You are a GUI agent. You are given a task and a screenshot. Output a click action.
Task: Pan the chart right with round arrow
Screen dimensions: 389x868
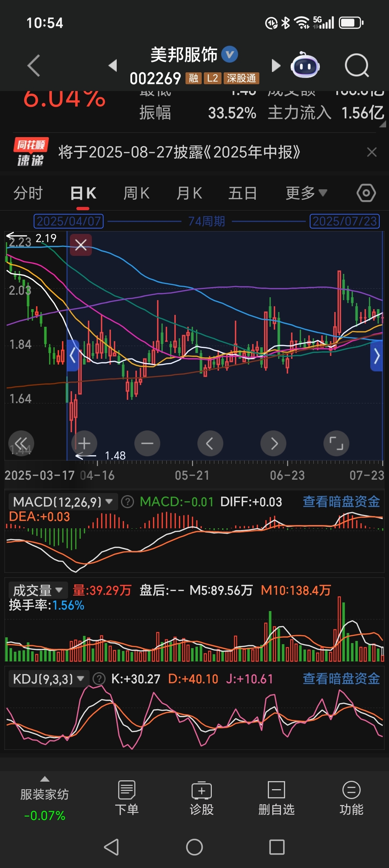point(273,443)
